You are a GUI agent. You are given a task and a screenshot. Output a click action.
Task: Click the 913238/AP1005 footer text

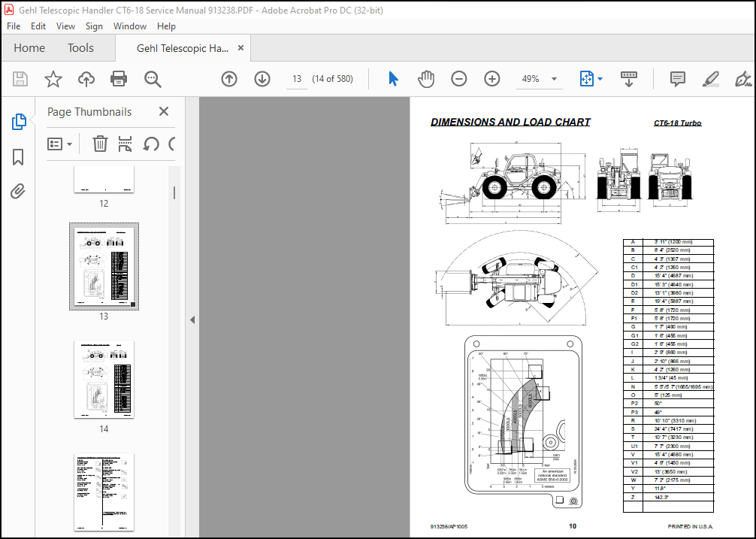449,526
